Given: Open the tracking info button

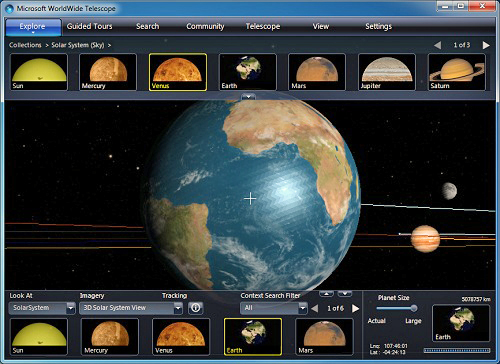Looking at the screenshot, I should tap(196, 308).
